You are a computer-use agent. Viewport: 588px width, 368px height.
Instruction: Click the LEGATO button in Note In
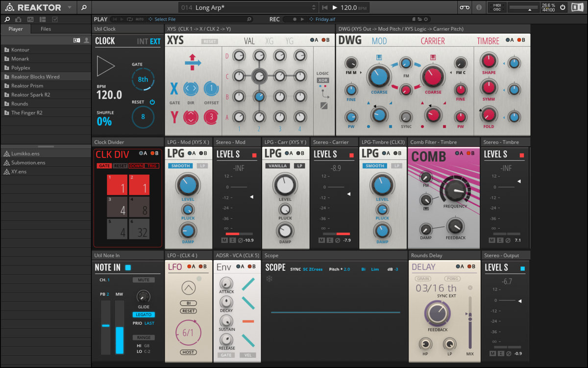(x=143, y=315)
